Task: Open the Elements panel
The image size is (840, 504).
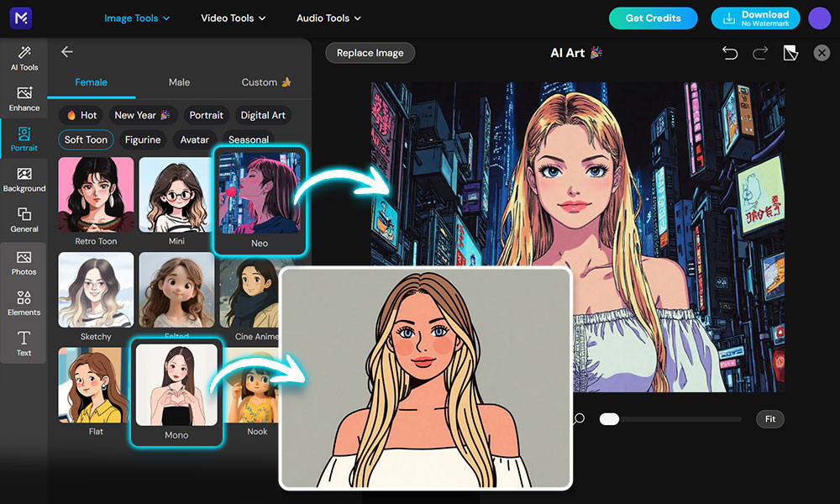Action: pyautogui.click(x=24, y=304)
